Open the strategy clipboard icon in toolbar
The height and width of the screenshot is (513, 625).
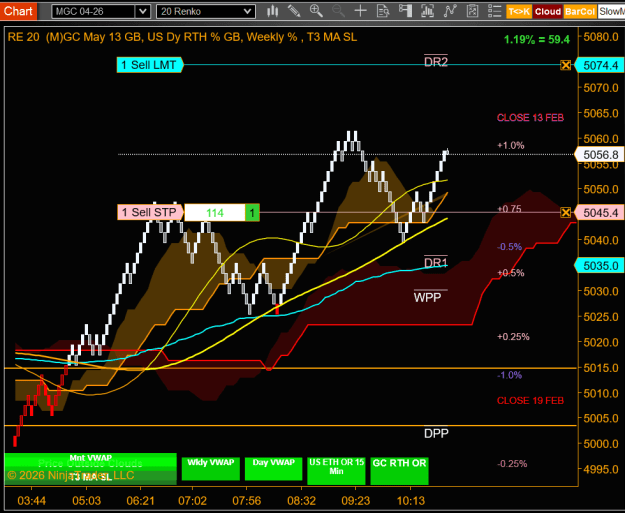pyautogui.click(x=472, y=11)
